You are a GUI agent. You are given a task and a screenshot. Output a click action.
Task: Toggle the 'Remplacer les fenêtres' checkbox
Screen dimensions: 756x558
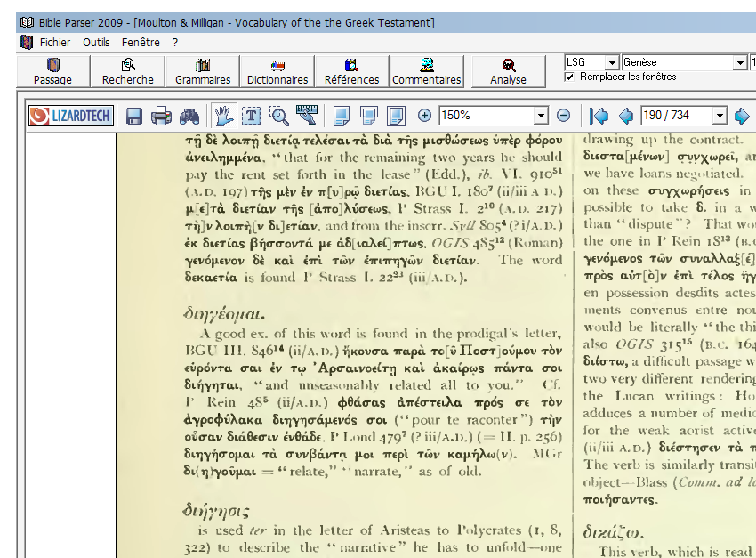point(569,77)
